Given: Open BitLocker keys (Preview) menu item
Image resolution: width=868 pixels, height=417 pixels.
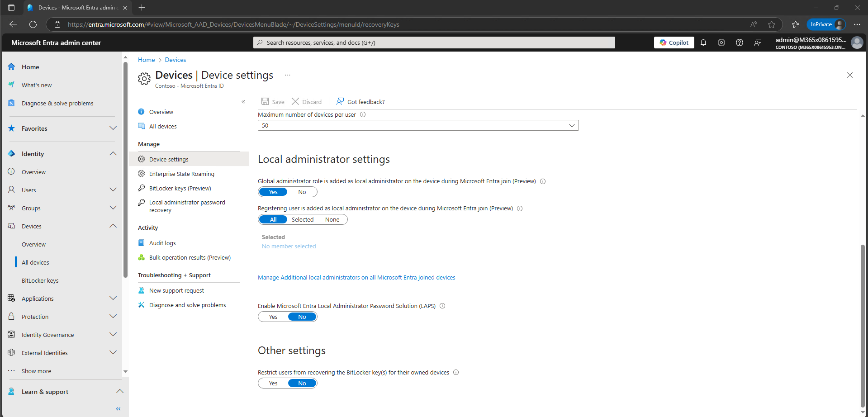Looking at the screenshot, I should point(180,189).
